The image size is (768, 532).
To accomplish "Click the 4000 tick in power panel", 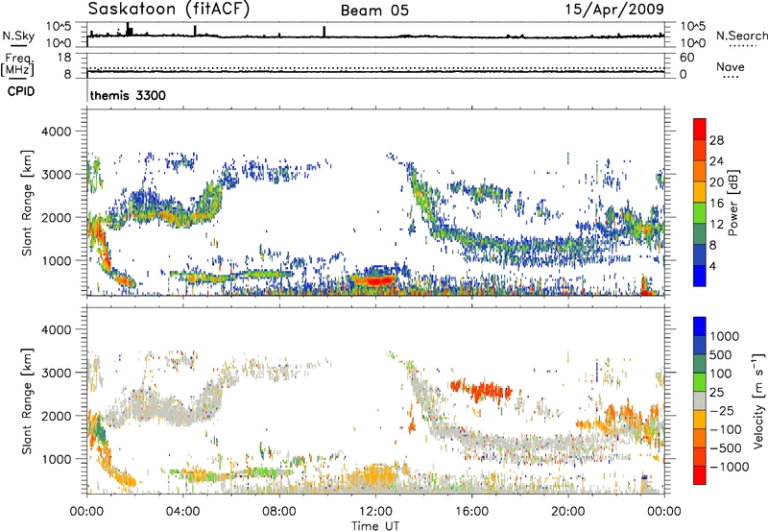I will click(x=56, y=132).
